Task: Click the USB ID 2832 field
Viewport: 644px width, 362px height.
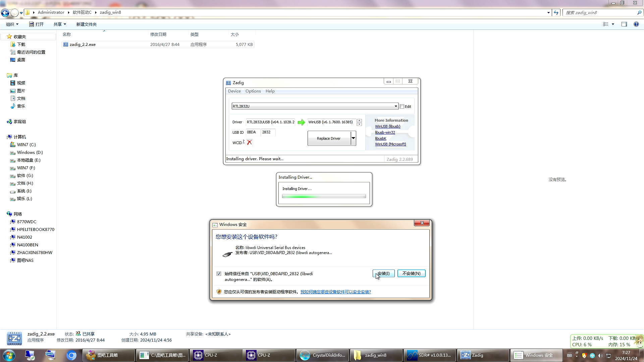Action: [x=268, y=132]
